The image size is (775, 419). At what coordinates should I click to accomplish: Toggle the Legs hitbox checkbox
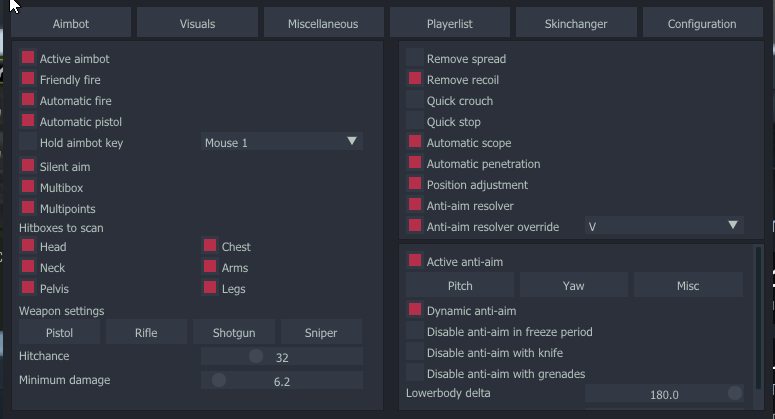click(x=210, y=288)
